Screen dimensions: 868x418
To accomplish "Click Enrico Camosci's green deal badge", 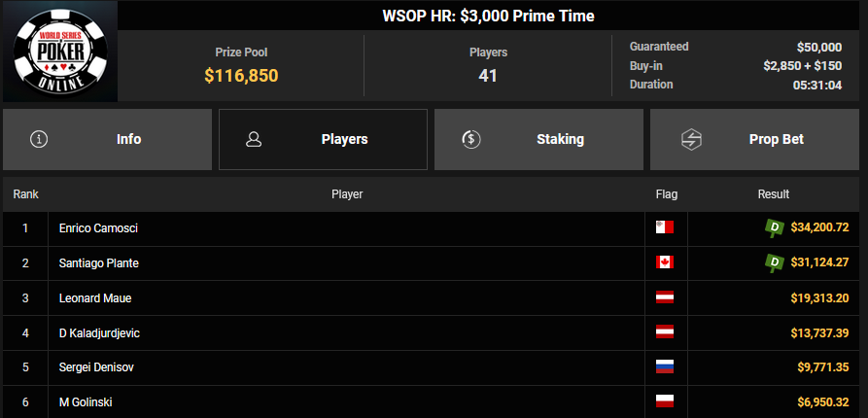I will point(775,228).
